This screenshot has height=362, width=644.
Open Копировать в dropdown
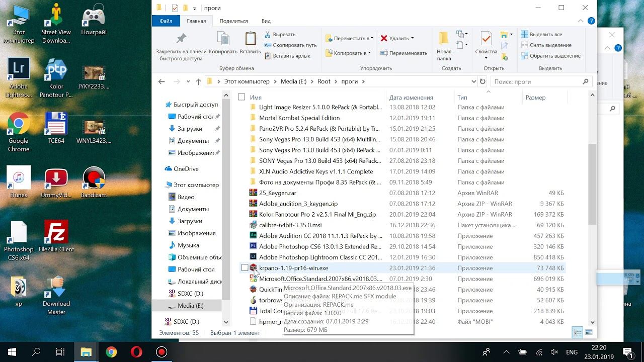point(348,53)
